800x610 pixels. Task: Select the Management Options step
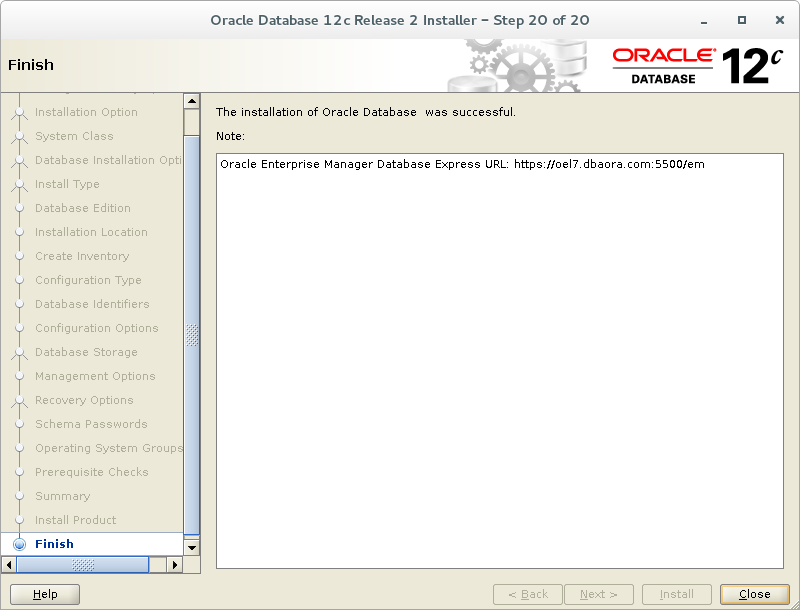[x=95, y=376]
